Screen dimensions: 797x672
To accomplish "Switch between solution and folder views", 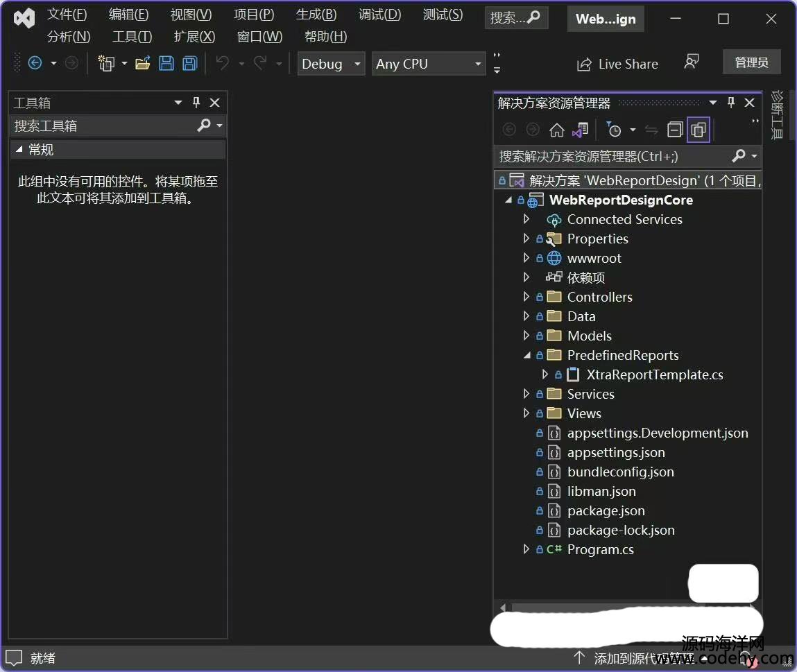I will [x=581, y=130].
